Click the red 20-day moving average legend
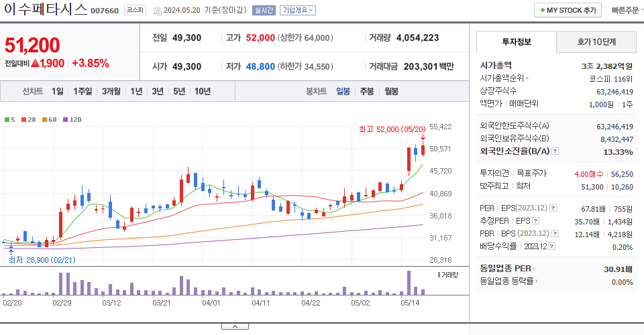 pos(29,120)
